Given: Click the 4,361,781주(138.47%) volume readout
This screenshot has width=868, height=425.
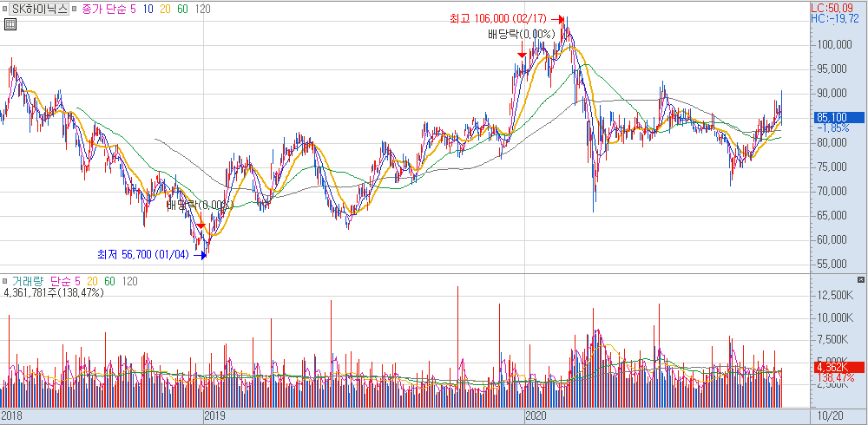Looking at the screenshot, I should point(54,293).
